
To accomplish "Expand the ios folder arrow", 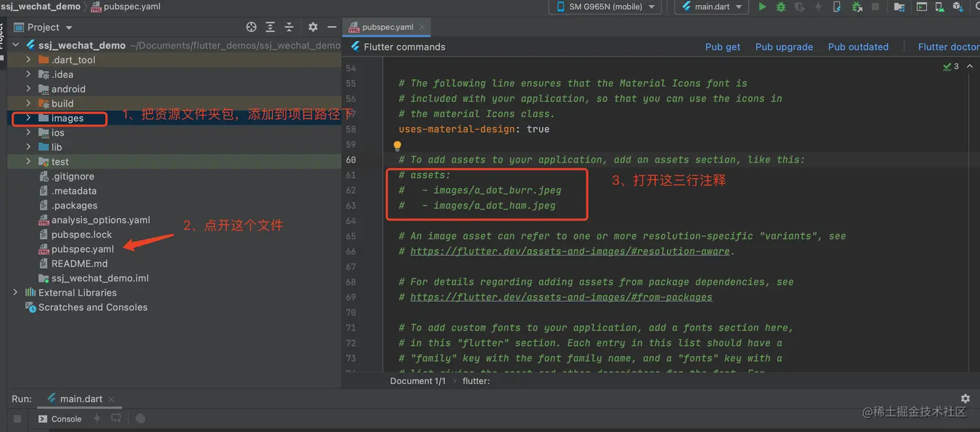I will pos(29,132).
